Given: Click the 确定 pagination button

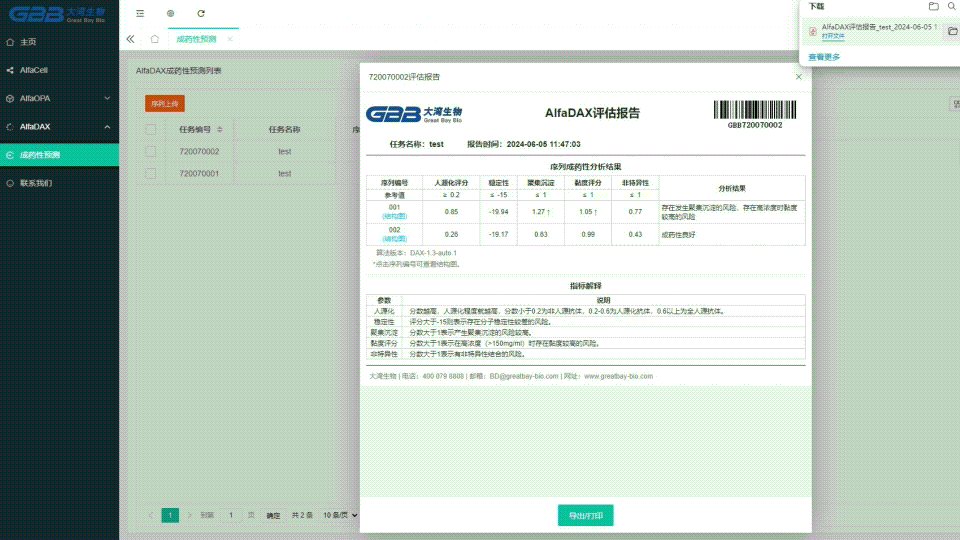Looking at the screenshot, I should tap(273, 516).
